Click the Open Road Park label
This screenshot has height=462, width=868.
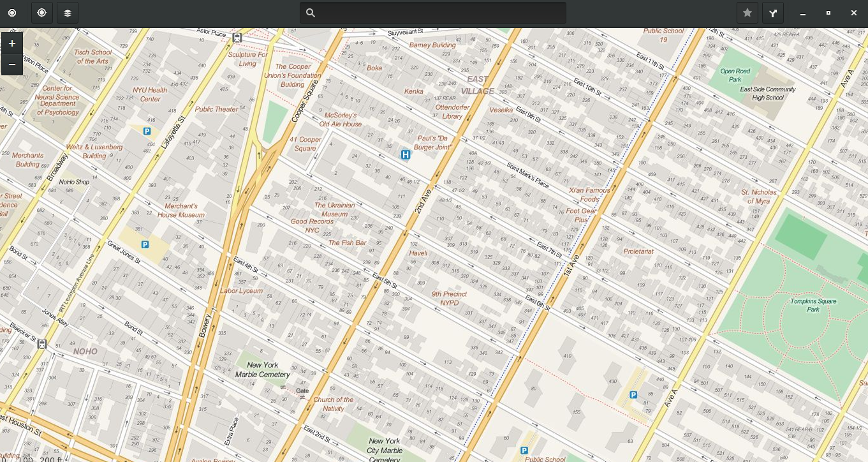pos(735,75)
